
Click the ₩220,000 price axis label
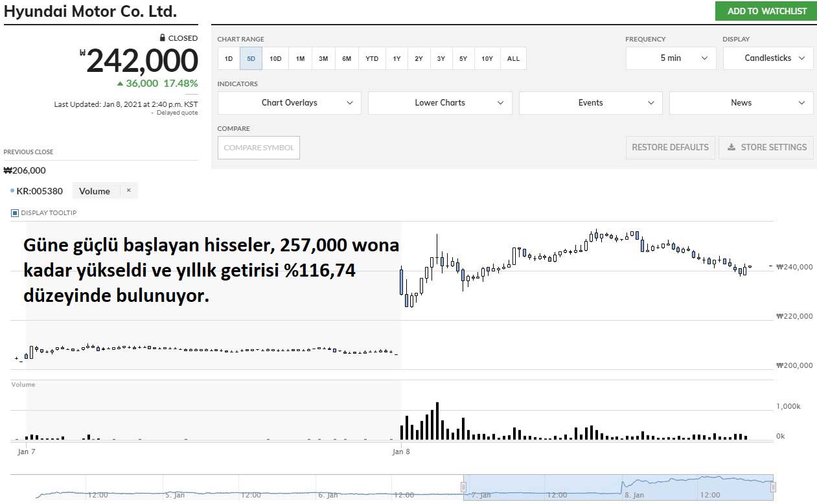coord(794,316)
